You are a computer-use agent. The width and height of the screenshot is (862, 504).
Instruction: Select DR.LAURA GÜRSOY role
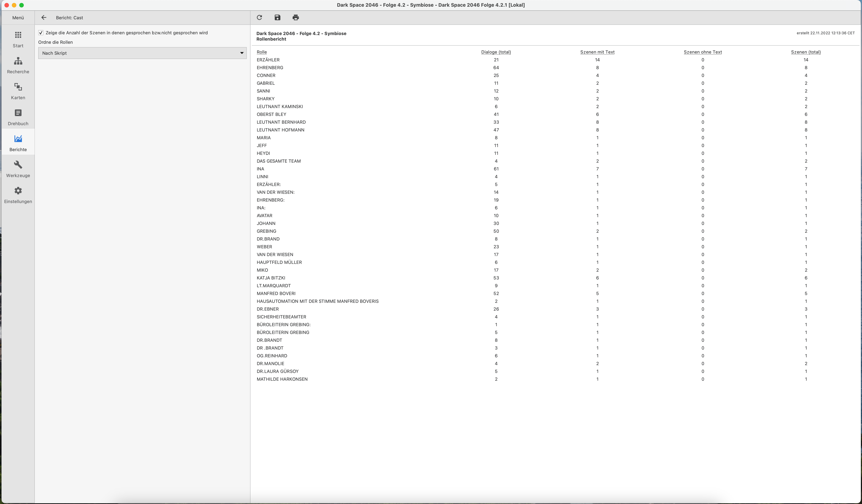click(x=277, y=371)
